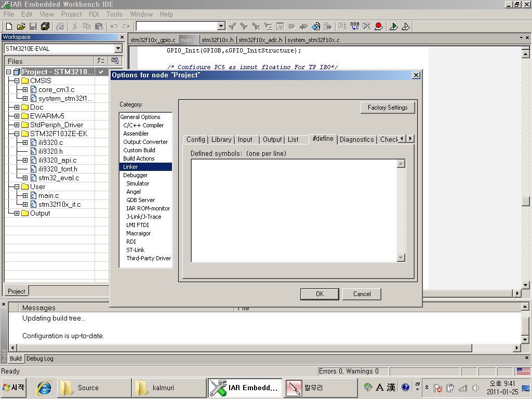Launch Internet Explorer from the taskbar
Image resolution: width=532 pixels, height=399 pixels.
44,388
